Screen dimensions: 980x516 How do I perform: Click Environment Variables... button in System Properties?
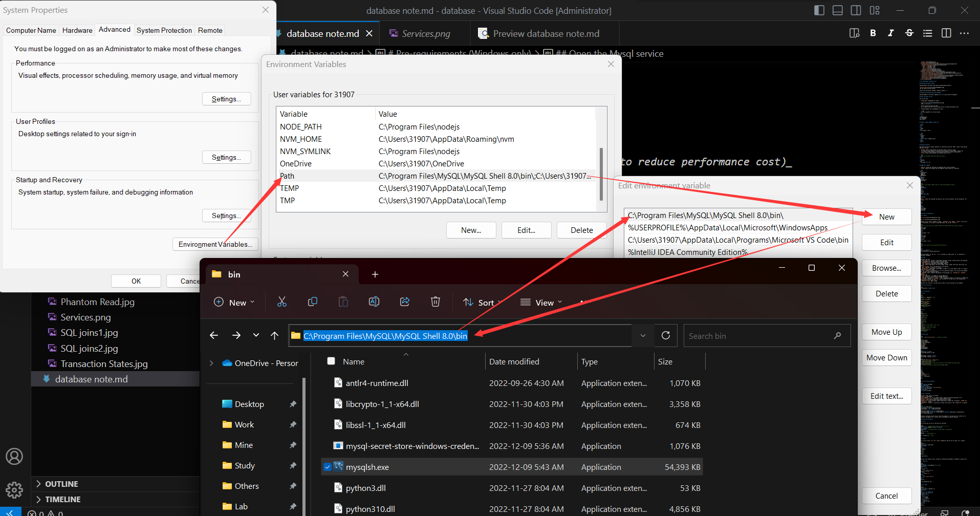click(215, 244)
